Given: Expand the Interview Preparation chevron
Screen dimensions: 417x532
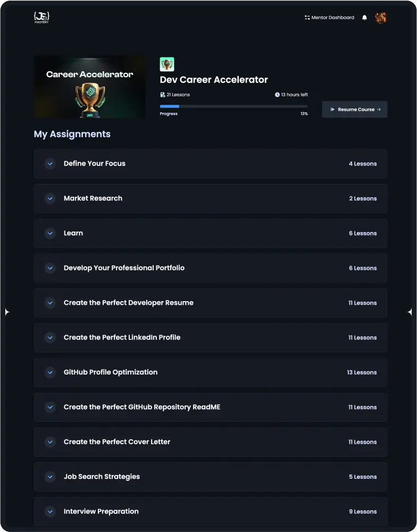Looking at the screenshot, I should [50, 511].
